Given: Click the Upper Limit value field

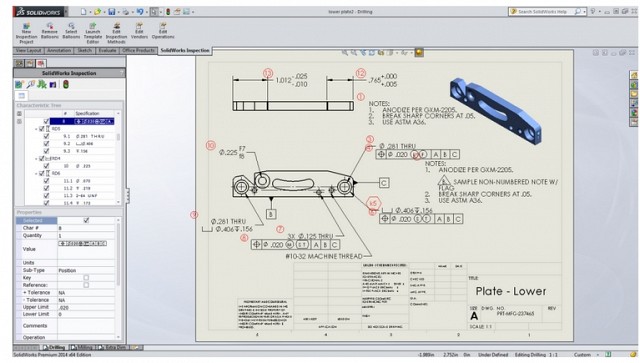Looking at the screenshot, I should tap(86, 307).
